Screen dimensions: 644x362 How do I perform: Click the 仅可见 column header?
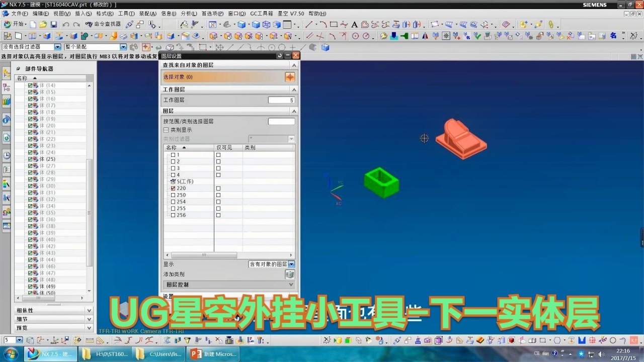click(228, 147)
